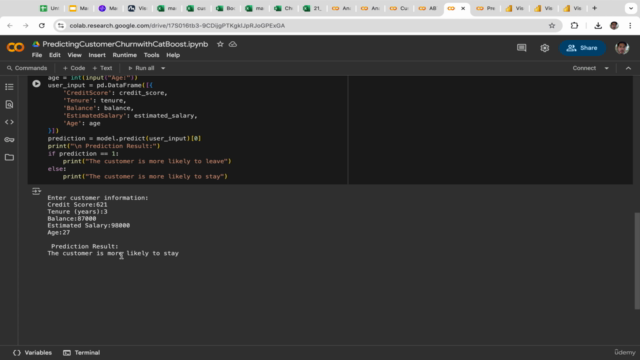Reload the browser page
The image size is (640, 360).
click(x=42, y=25)
